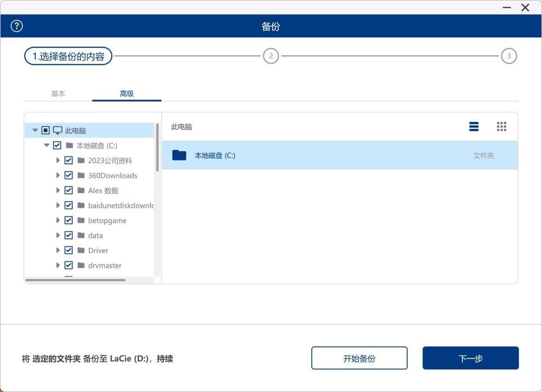Click the tree vertical scrollbar thumb

click(x=158, y=147)
